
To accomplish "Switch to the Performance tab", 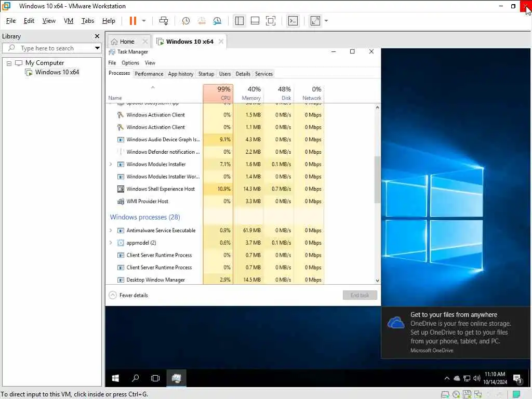I will tap(149, 74).
